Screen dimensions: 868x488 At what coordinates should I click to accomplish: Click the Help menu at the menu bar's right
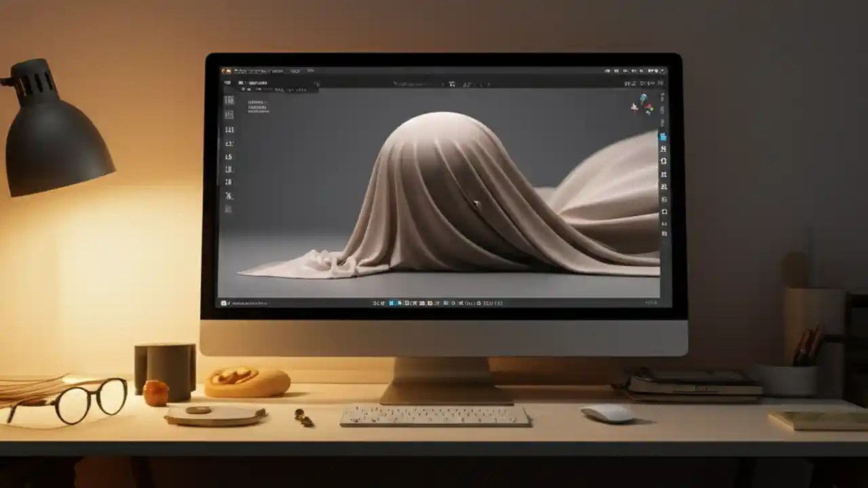(x=311, y=70)
